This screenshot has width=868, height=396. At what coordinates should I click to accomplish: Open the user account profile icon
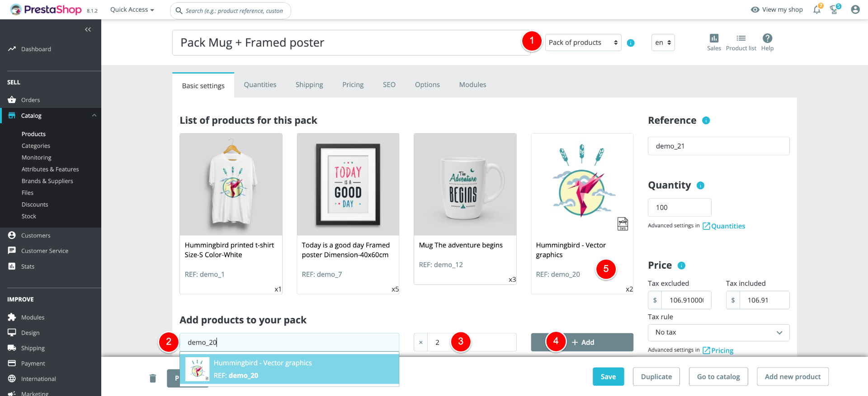click(x=855, y=9)
